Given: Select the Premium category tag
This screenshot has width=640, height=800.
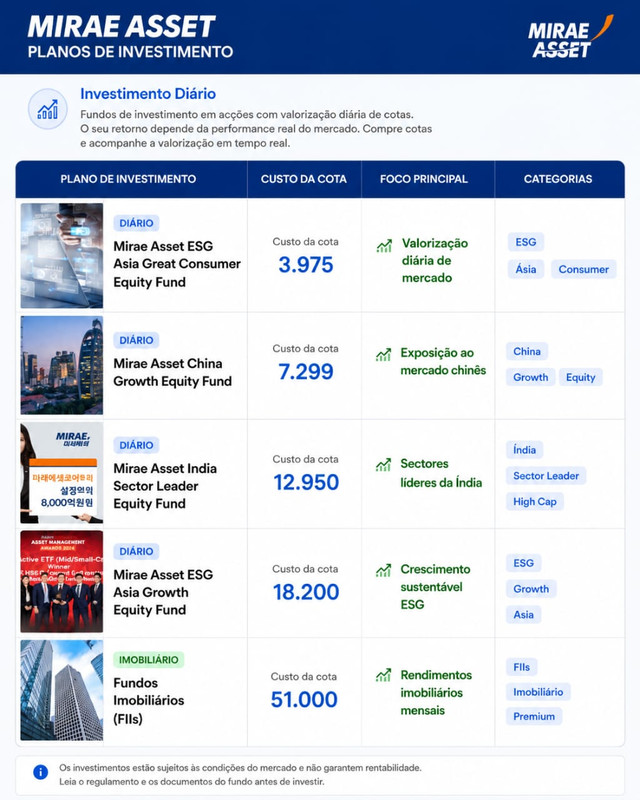Looking at the screenshot, I should (534, 717).
